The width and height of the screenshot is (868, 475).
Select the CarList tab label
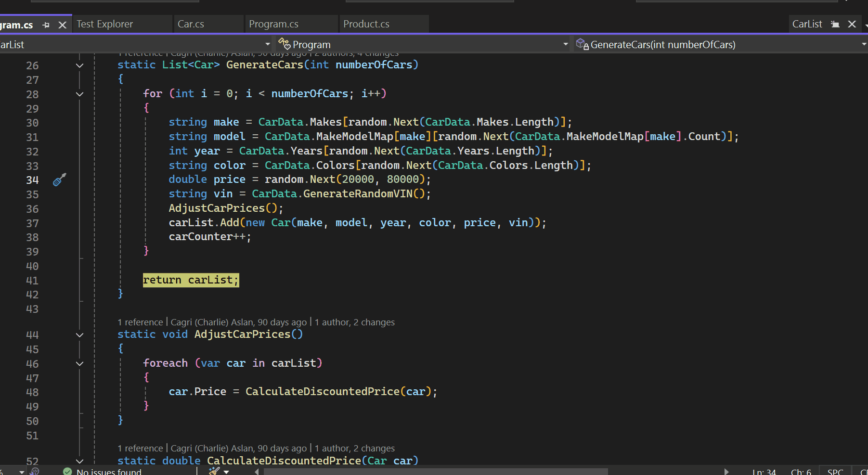(807, 24)
